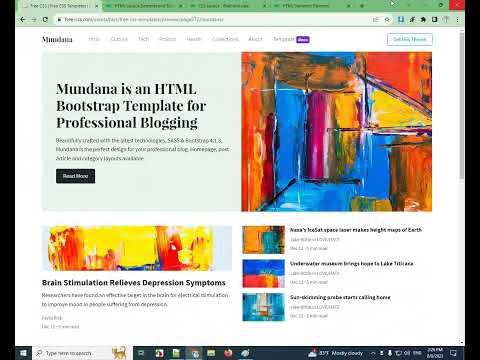
Task: Click the side panel browser toolbar icon
Action: click(434, 20)
